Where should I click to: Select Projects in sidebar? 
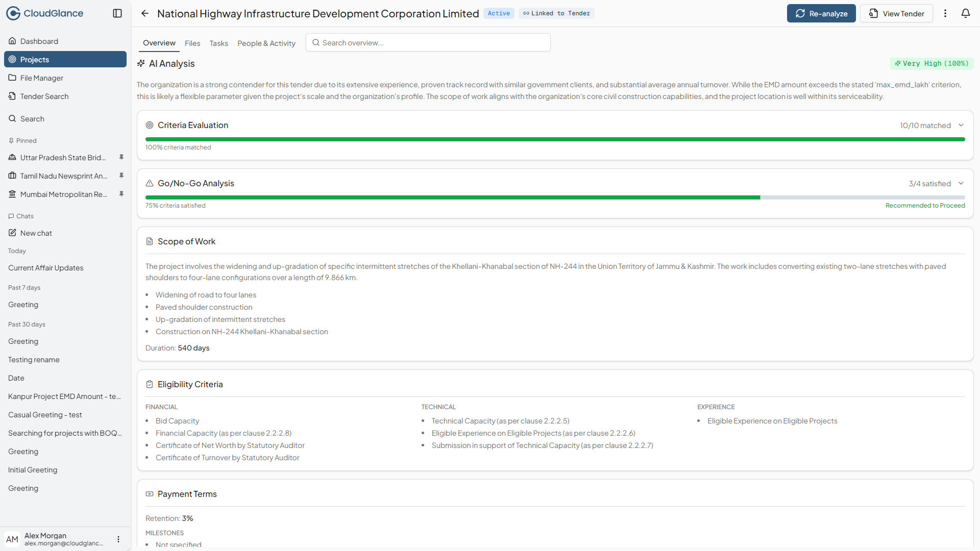pos(65,59)
